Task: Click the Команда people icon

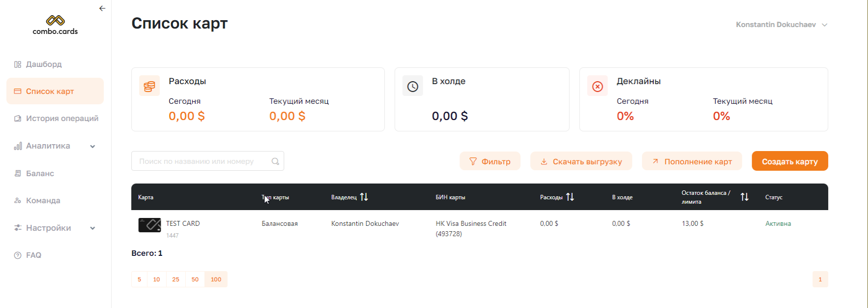Action: (x=18, y=201)
